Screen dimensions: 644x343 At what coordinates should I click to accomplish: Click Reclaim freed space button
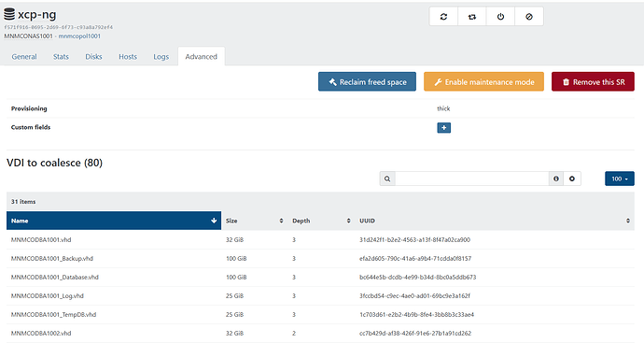(367, 82)
